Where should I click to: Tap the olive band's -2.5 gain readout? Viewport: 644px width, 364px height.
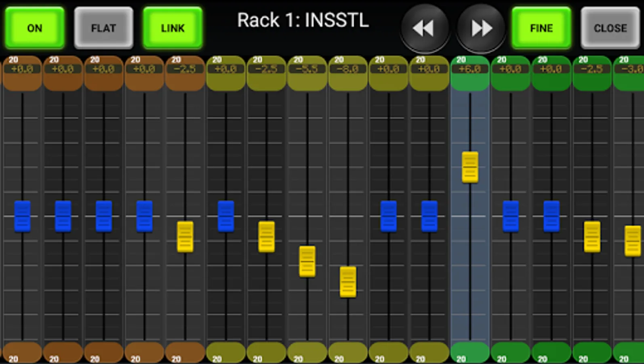[x=266, y=69]
